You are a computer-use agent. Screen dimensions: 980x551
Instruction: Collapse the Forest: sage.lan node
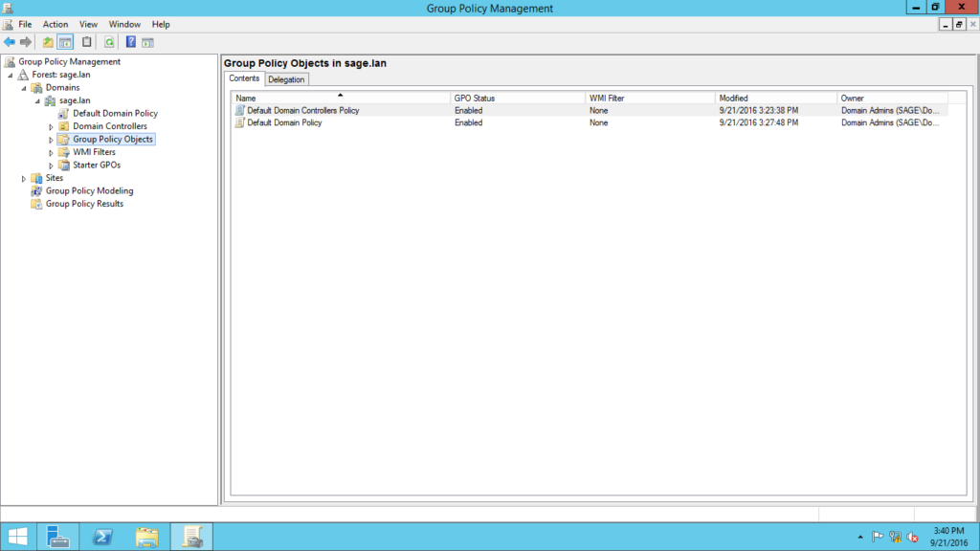(10, 75)
